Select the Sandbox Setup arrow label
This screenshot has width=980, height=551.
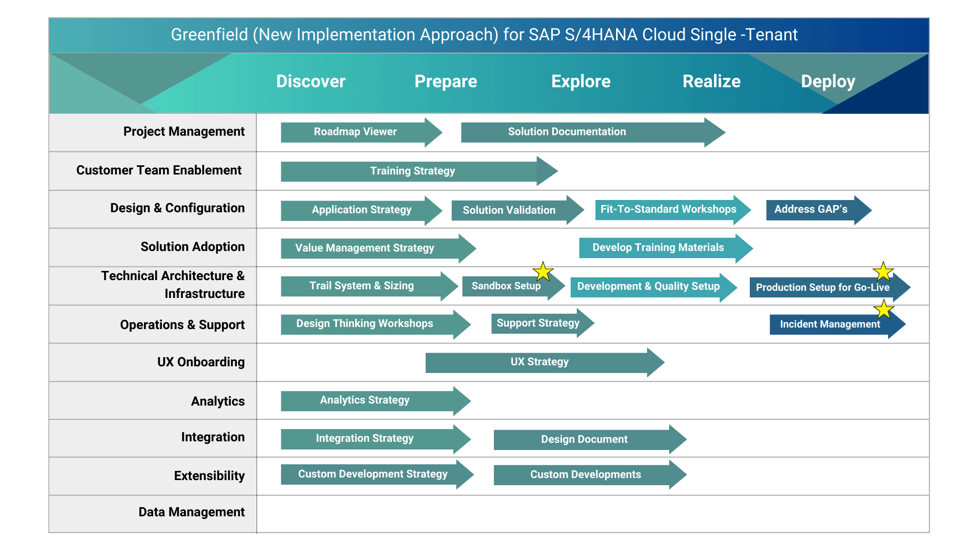(x=506, y=286)
